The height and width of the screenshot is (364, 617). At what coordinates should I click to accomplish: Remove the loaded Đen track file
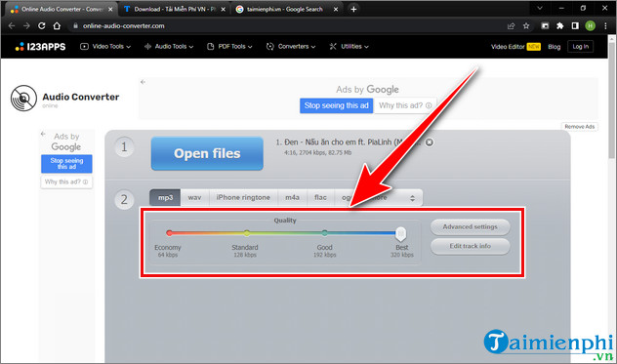click(x=430, y=142)
